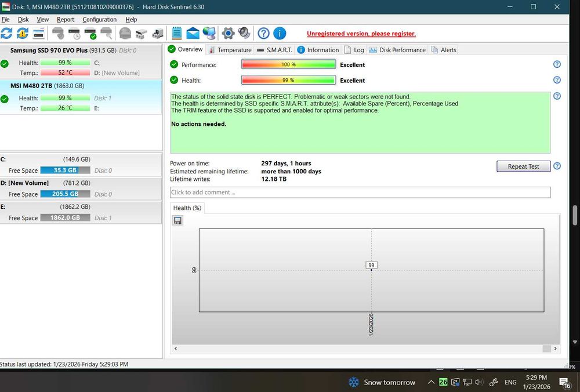Click the globe and monitor network icon
The height and width of the screenshot is (392, 580).
coord(209,33)
